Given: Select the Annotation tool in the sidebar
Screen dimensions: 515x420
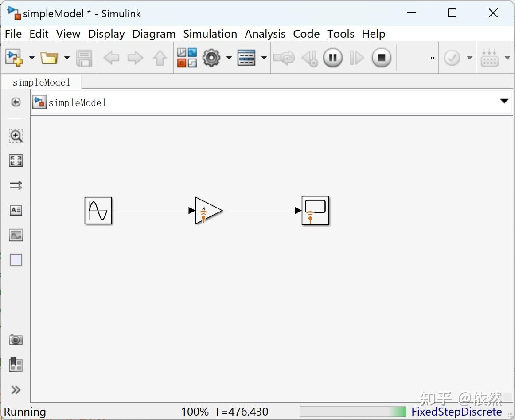Looking at the screenshot, I should [x=16, y=210].
